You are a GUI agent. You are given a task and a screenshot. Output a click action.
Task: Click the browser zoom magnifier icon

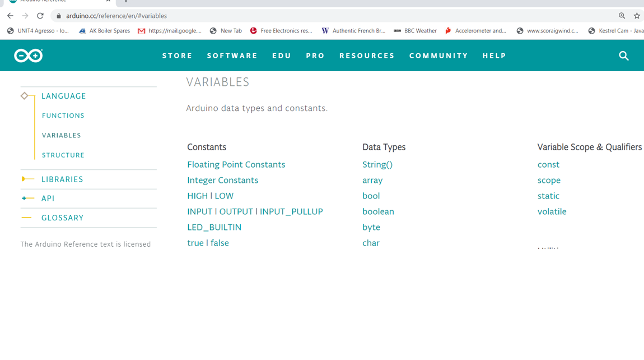click(x=622, y=16)
